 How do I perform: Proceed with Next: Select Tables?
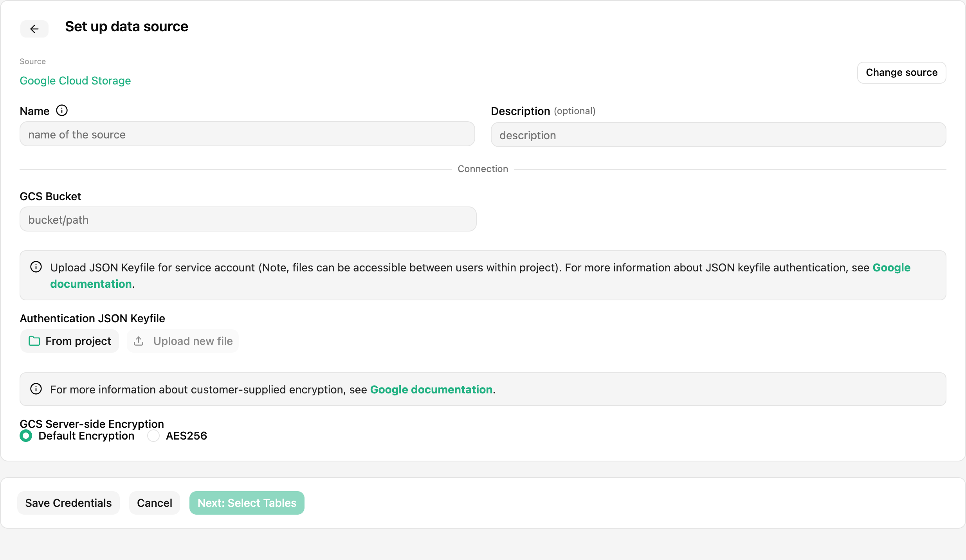pos(247,503)
